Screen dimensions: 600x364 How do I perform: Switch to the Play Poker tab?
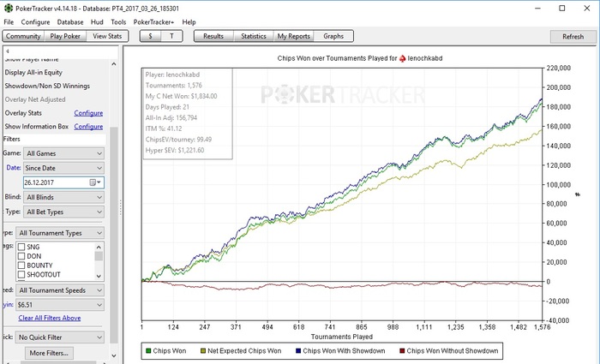point(65,36)
